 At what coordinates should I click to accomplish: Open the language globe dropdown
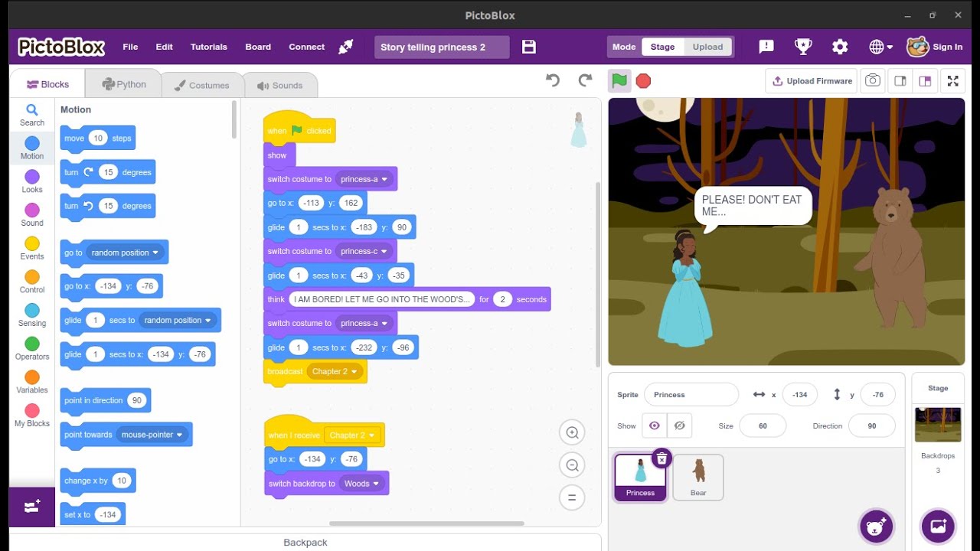click(x=881, y=47)
